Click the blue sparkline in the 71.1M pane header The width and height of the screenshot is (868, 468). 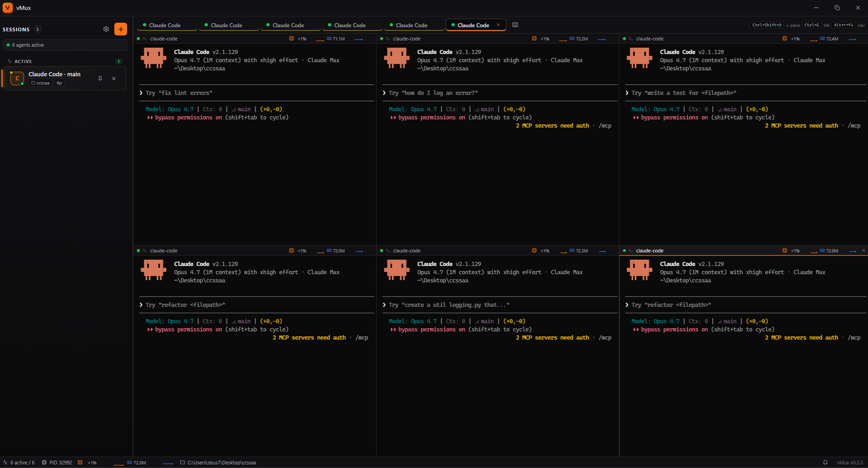(358, 39)
